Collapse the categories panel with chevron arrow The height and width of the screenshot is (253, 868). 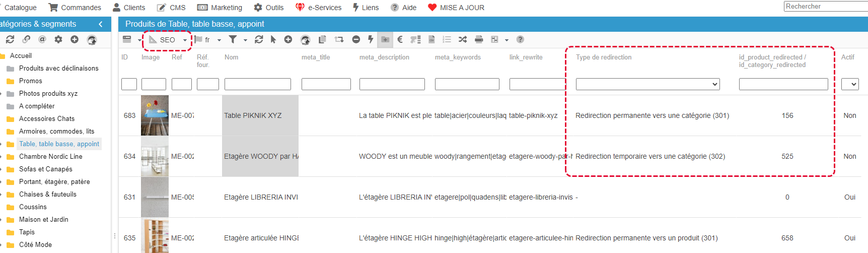click(101, 24)
